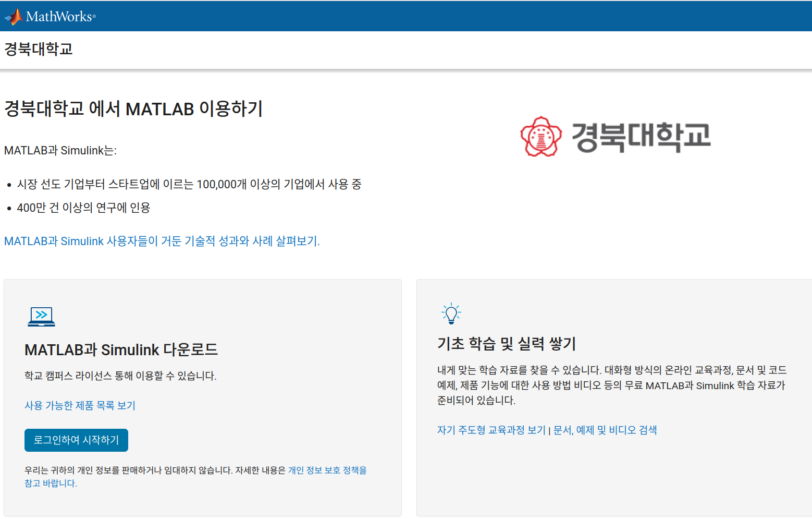Click the lightbulb learning icon

click(x=451, y=313)
